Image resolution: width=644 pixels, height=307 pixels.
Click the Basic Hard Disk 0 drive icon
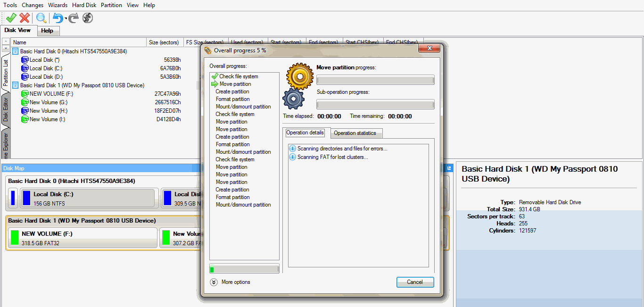pos(16,51)
